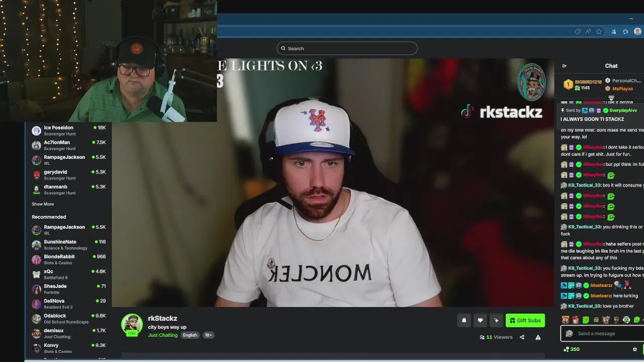
Task: Click the '11 Viewers' count text
Action: click(x=499, y=337)
